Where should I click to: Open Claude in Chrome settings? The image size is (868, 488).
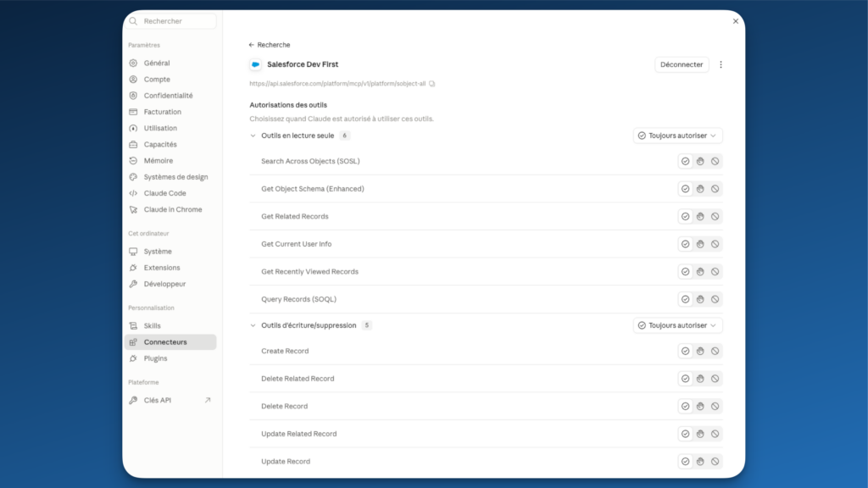click(x=170, y=209)
